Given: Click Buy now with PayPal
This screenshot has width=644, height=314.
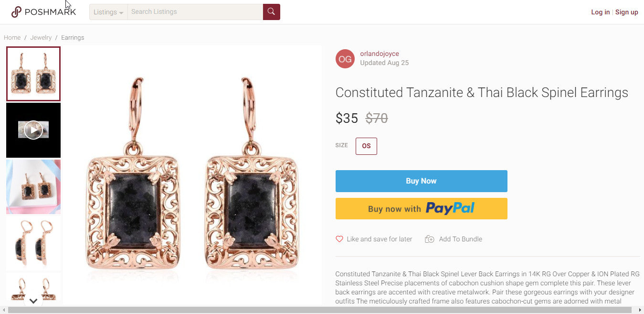Looking at the screenshot, I should pyautogui.click(x=421, y=208).
